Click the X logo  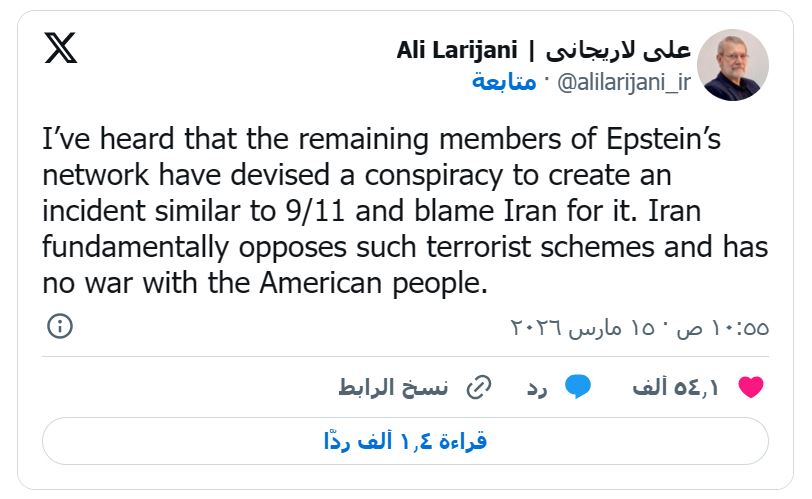[61, 47]
